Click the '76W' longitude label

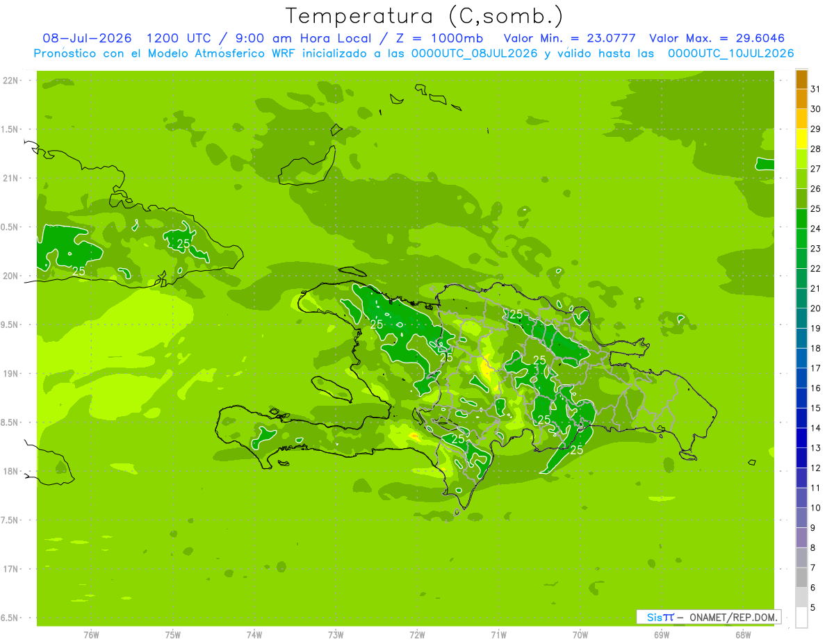[x=91, y=635]
